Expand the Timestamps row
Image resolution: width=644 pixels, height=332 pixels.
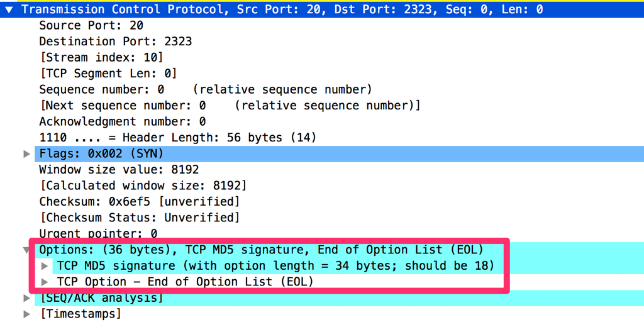pos(26,314)
